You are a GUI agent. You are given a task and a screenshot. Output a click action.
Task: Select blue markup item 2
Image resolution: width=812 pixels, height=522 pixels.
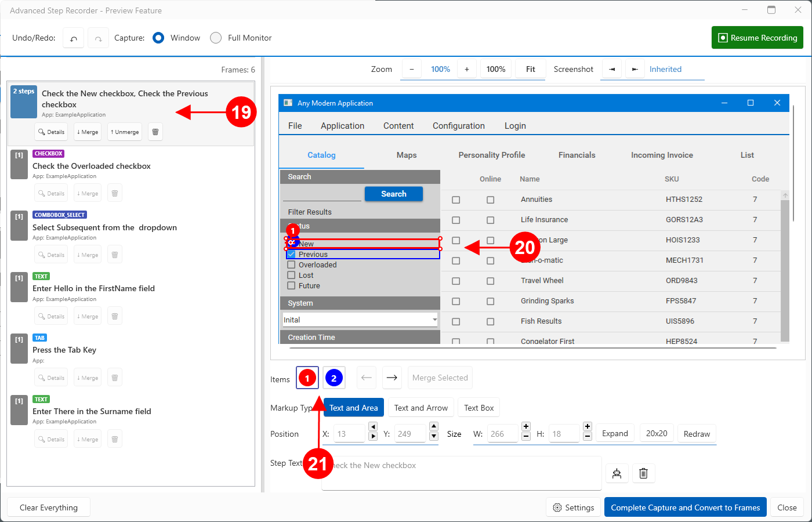click(x=333, y=378)
